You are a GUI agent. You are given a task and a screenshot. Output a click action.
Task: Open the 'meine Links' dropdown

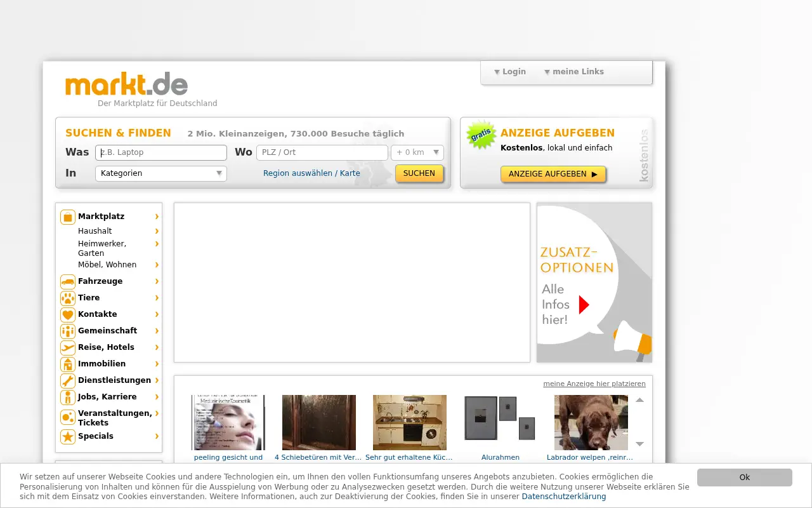(574, 72)
